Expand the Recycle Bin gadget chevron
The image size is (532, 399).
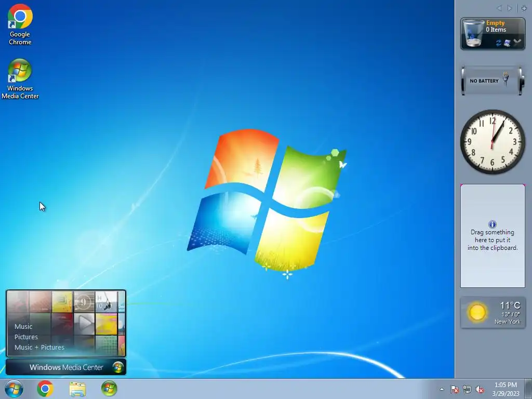pyautogui.click(x=517, y=42)
